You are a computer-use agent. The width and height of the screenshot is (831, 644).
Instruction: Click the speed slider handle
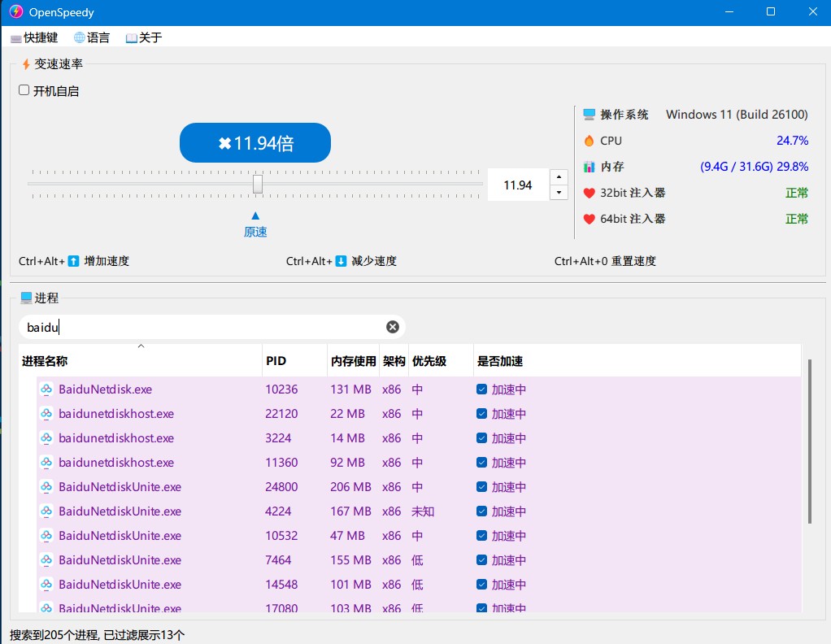(x=258, y=185)
